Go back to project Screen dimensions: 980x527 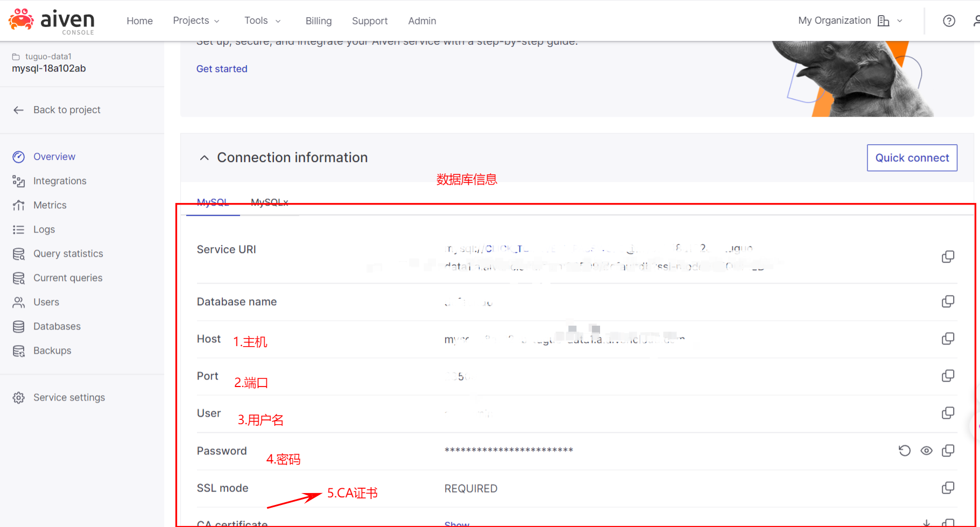click(66, 110)
